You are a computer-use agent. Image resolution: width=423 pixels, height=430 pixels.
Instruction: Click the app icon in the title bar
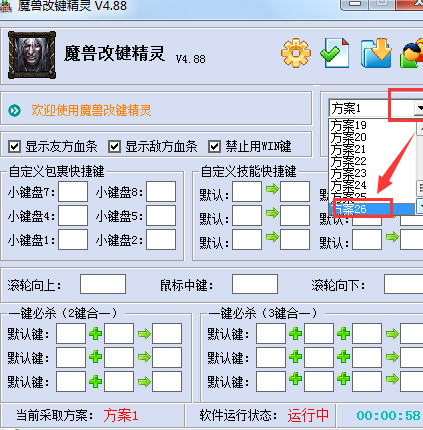point(6,6)
